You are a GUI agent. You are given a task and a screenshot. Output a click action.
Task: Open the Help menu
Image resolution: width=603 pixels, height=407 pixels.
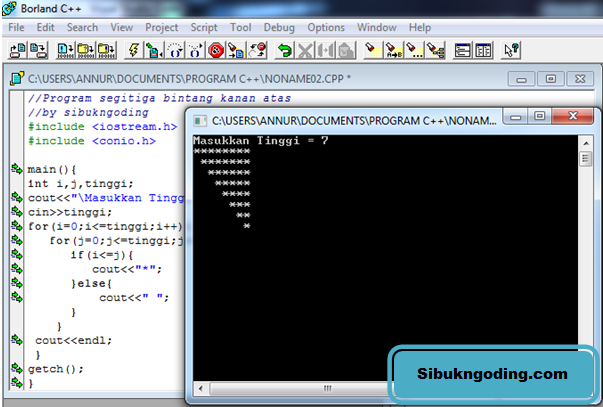coord(420,28)
